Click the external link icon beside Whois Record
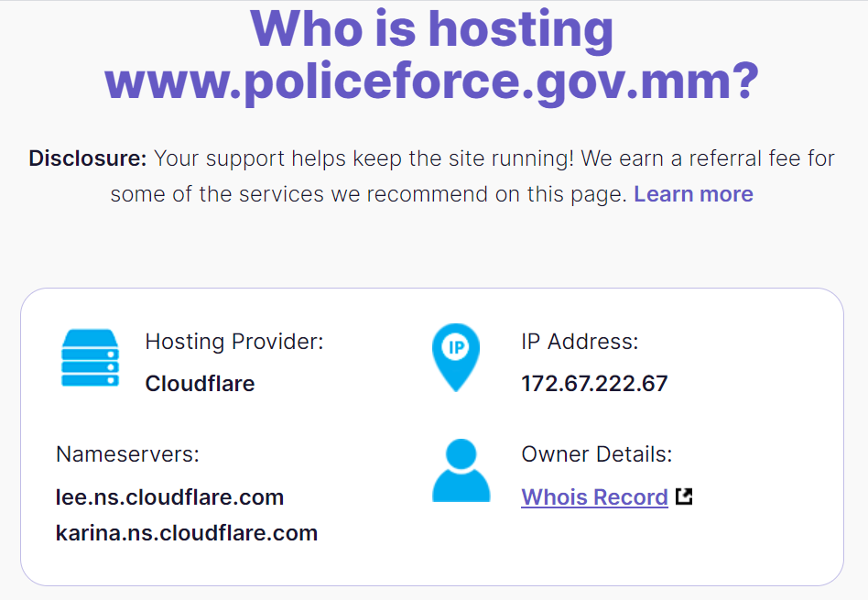The height and width of the screenshot is (600, 868). (x=684, y=496)
